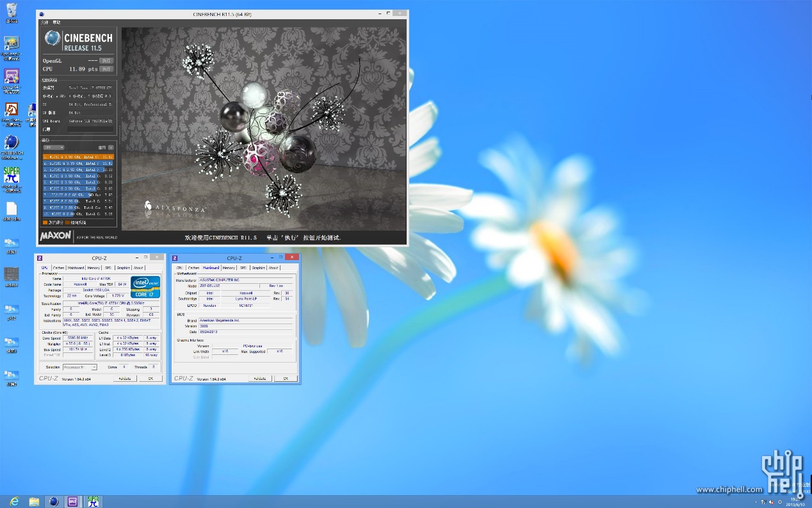Switch to CINEBENCH on the taskbar

click(x=54, y=501)
